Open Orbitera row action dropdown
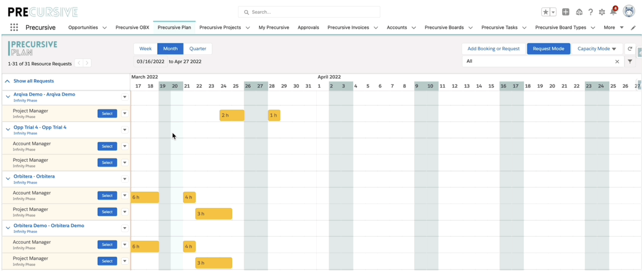The height and width of the screenshot is (273, 644). 125,179
